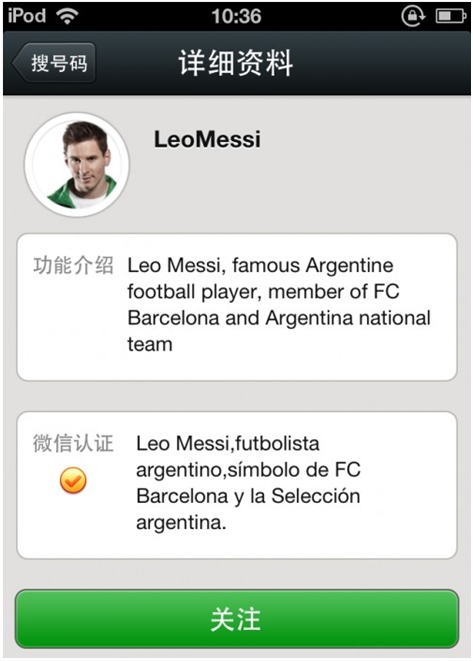Screen dimensions: 473x662
Task: Tap the 功能介绍 label
Action: 73,266
